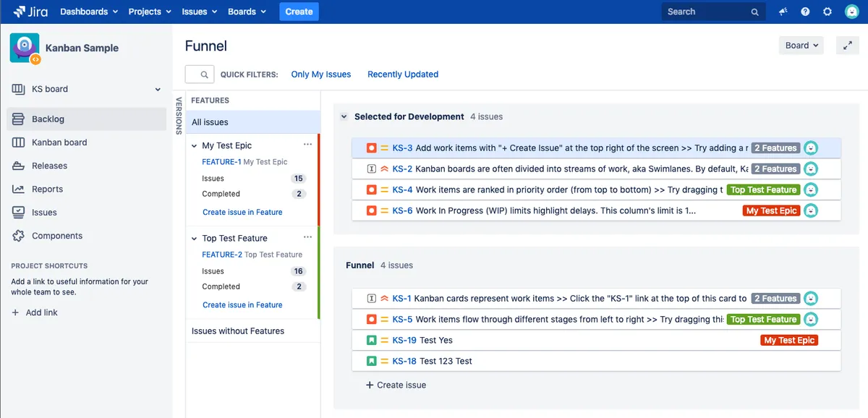Click the green Top Test Feature label on KS-4
Image resolution: width=868 pixels, height=418 pixels.
click(x=763, y=189)
